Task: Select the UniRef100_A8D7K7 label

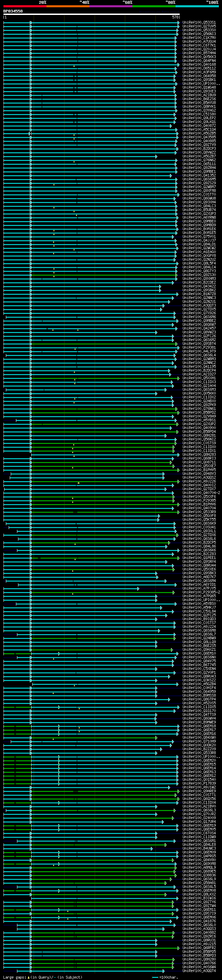Action: pyautogui.click(x=199, y=577)
